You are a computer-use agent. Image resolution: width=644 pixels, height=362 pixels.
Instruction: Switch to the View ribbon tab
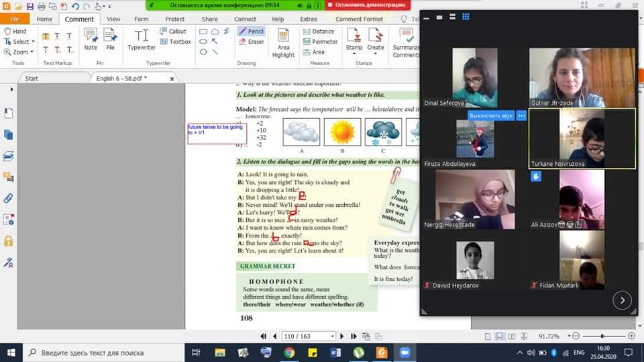point(113,19)
